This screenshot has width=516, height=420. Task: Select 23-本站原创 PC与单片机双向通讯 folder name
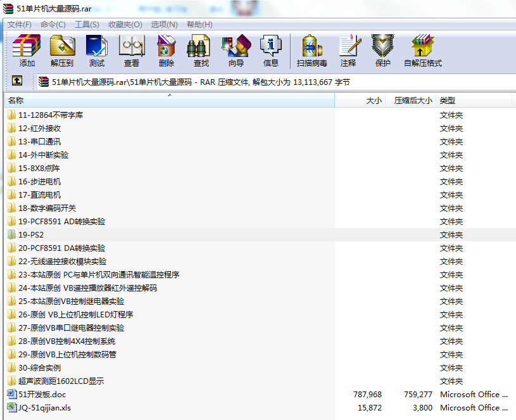click(x=99, y=274)
